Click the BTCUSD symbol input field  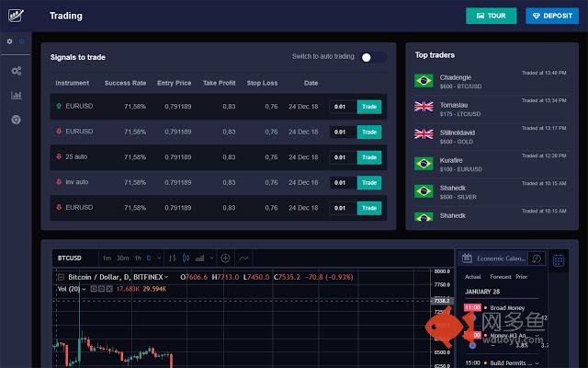pos(73,258)
